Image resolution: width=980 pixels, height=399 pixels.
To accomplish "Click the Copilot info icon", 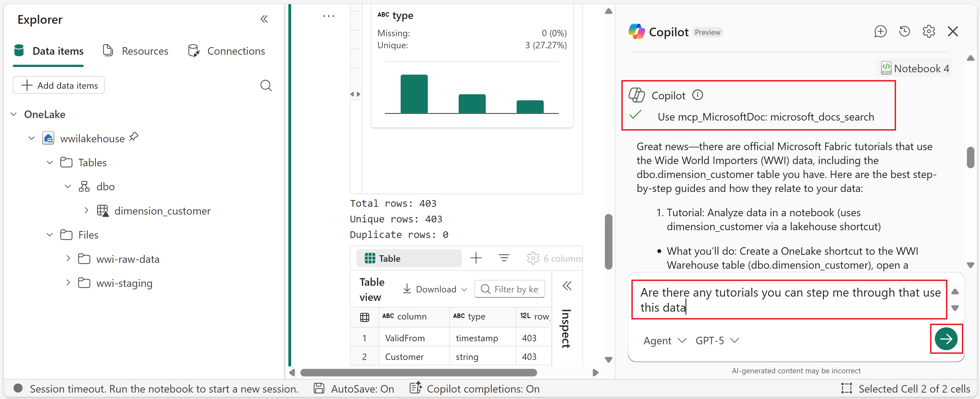I will click(x=697, y=95).
